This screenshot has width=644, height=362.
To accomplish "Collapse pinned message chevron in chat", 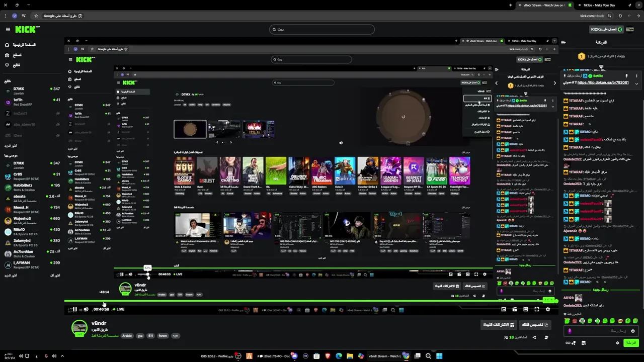I will [x=636, y=84].
